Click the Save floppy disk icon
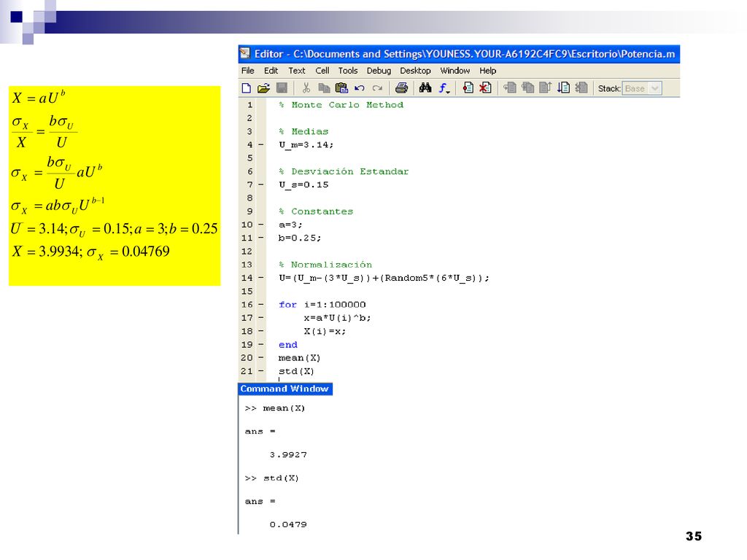This screenshot has height=560, width=747. [282, 88]
